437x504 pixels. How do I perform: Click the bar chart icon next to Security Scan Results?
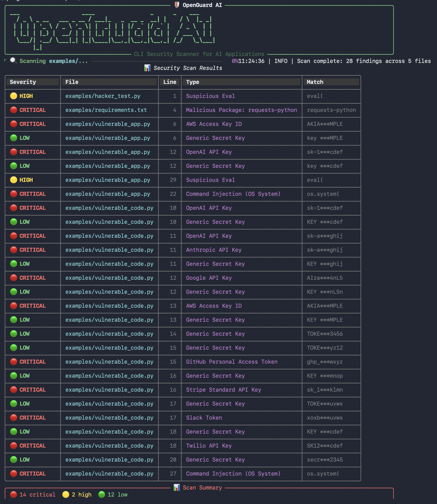tap(147, 68)
